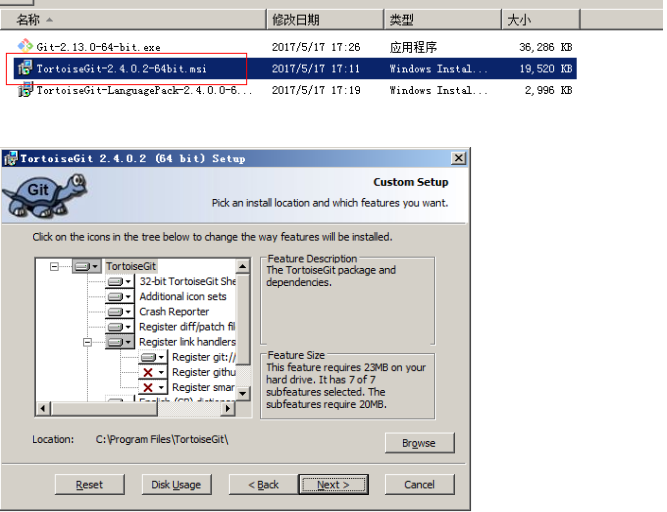This screenshot has height=512, width=667.
Task: Select Register github feature
Action: coord(203,373)
